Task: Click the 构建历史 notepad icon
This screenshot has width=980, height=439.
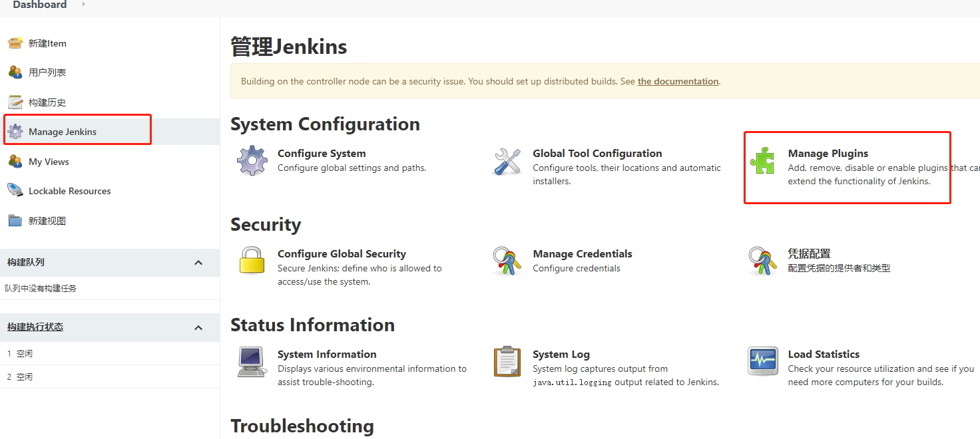Action: [15, 102]
